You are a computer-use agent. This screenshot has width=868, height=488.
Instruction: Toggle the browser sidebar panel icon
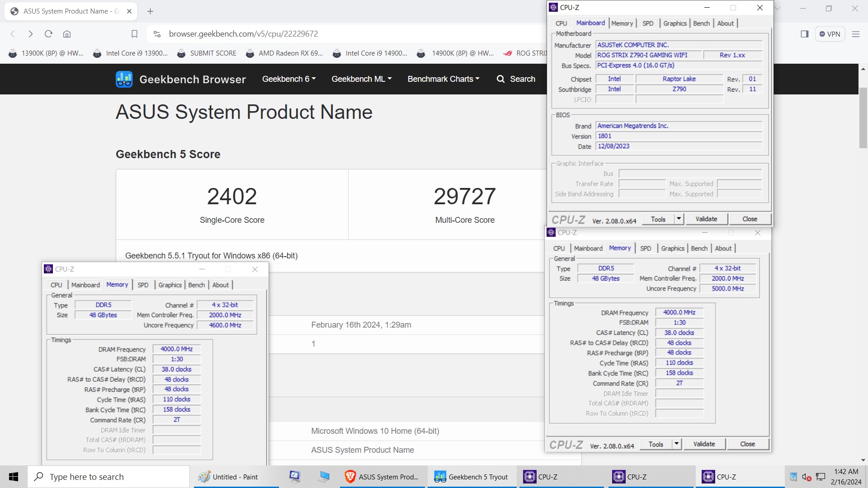pos(804,34)
